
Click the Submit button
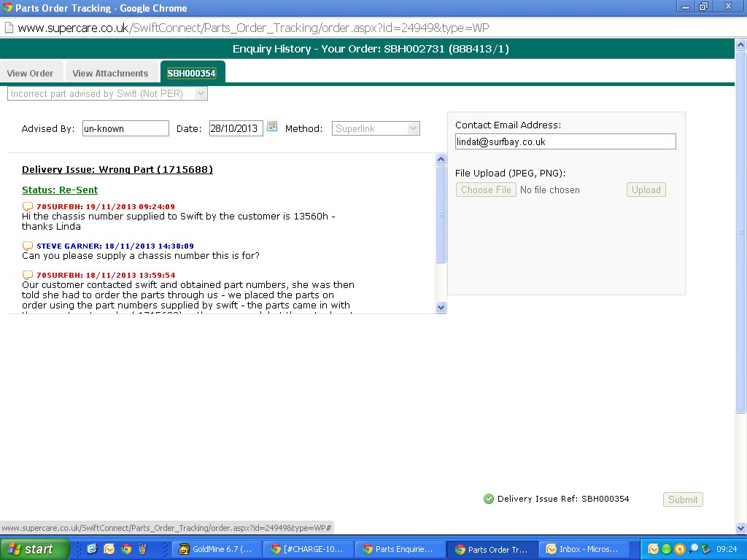tap(683, 499)
